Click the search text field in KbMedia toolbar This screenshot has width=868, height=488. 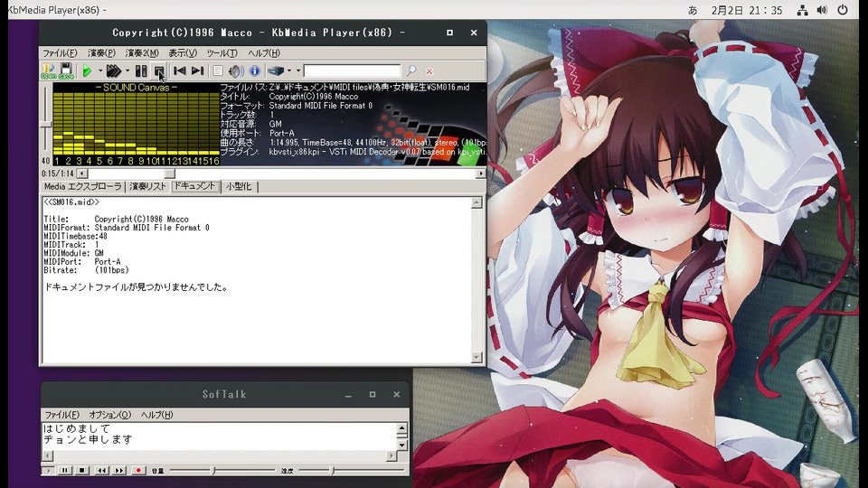click(x=352, y=70)
